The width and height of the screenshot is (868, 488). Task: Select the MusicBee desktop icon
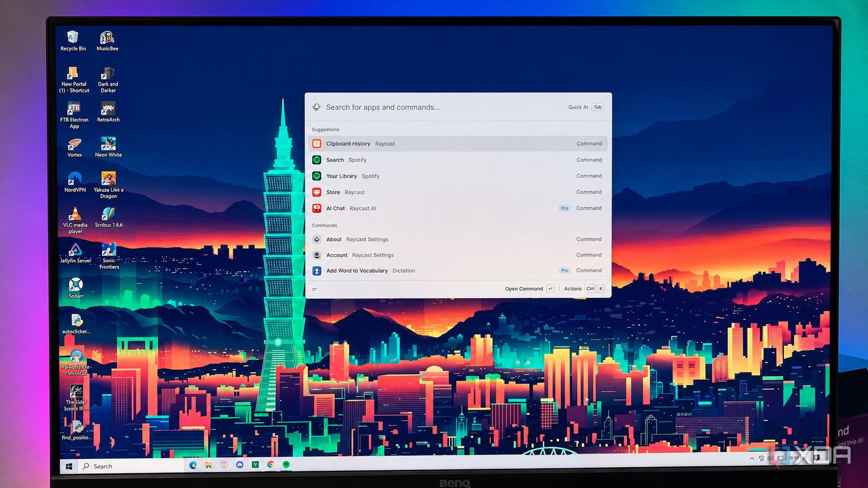(x=107, y=37)
